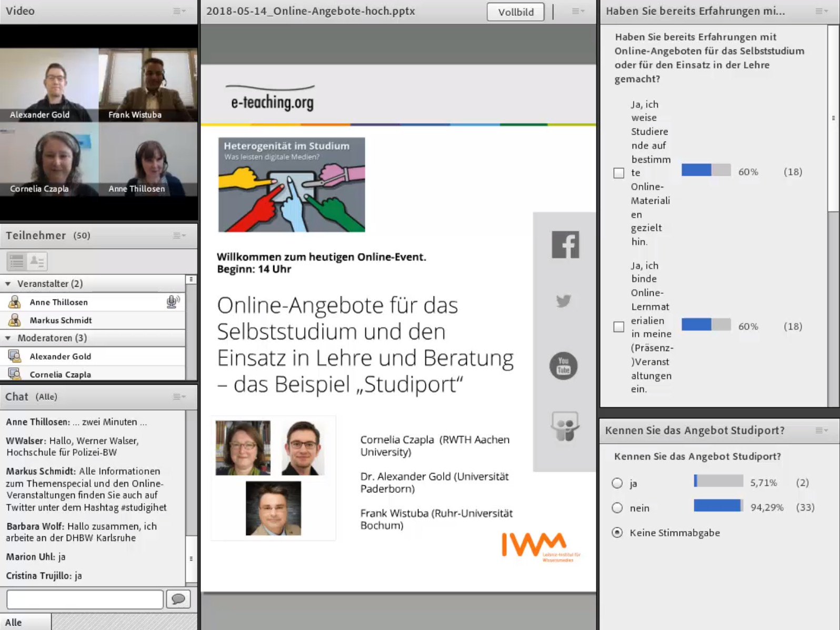Click the e-teaching.org logo
Image resolution: width=840 pixels, height=630 pixels.
[x=271, y=98]
